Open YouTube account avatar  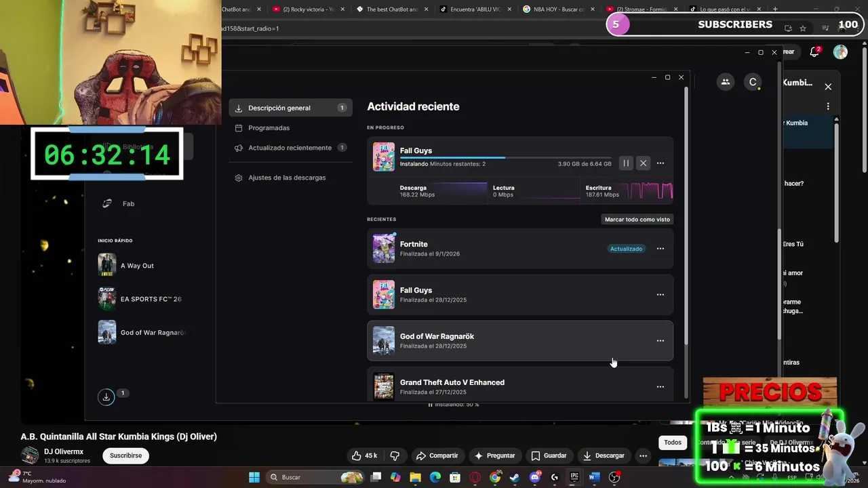(x=840, y=52)
